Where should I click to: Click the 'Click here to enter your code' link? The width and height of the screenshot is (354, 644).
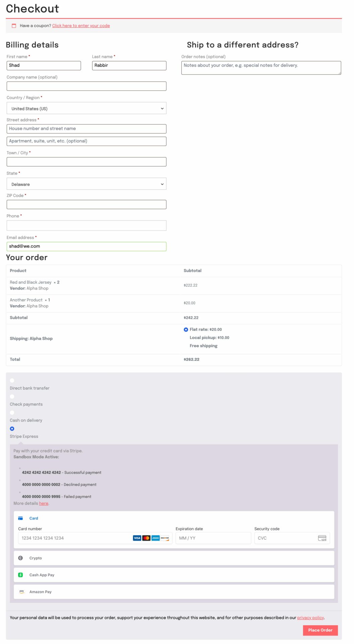tap(81, 26)
